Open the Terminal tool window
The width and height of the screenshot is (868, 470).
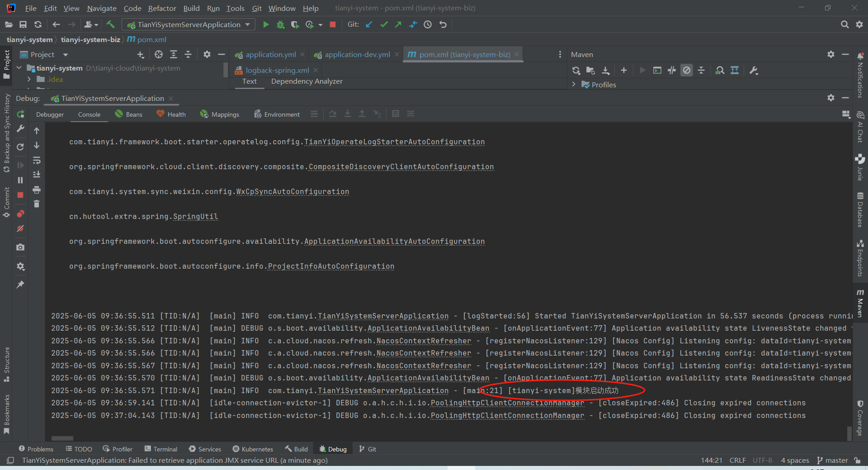tap(161, 449)
